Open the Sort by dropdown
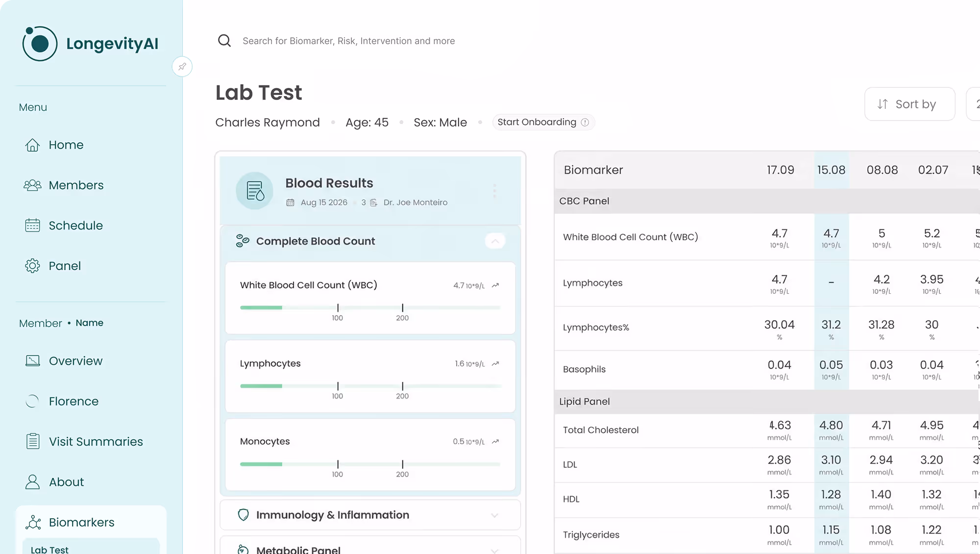Screen dimensions: 980x554 [909, 104]
